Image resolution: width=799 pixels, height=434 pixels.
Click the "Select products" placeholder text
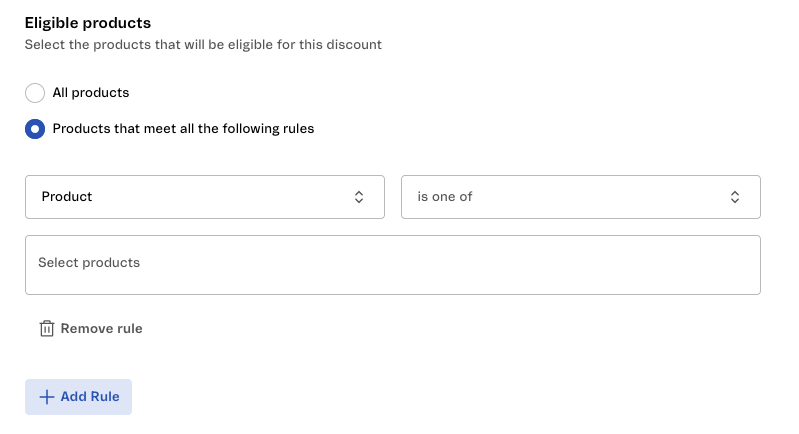pos(89,263)
